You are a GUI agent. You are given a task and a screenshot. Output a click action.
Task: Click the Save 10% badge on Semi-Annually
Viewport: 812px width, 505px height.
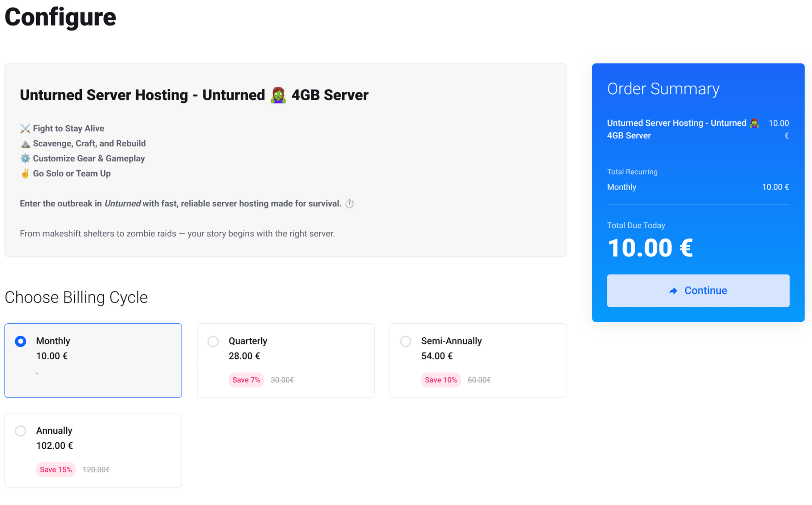[x=441, y=380]
